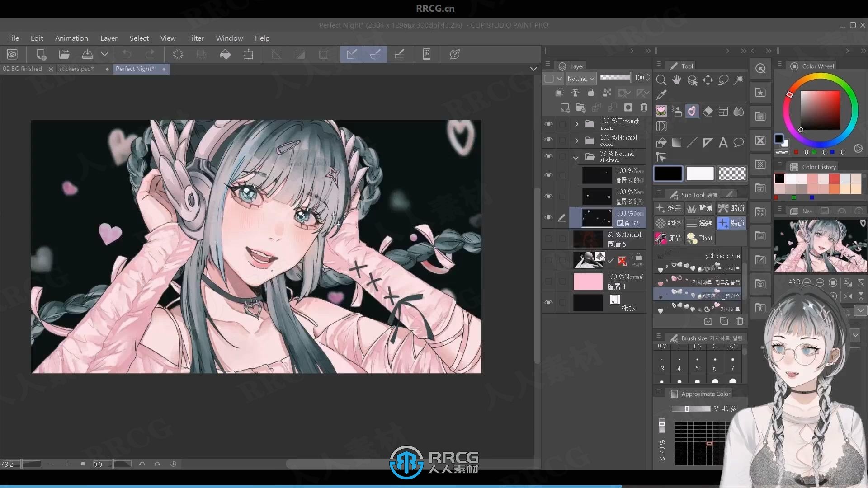Select the Ruler tool
This screenshot has width=868, height=488.
708,143
